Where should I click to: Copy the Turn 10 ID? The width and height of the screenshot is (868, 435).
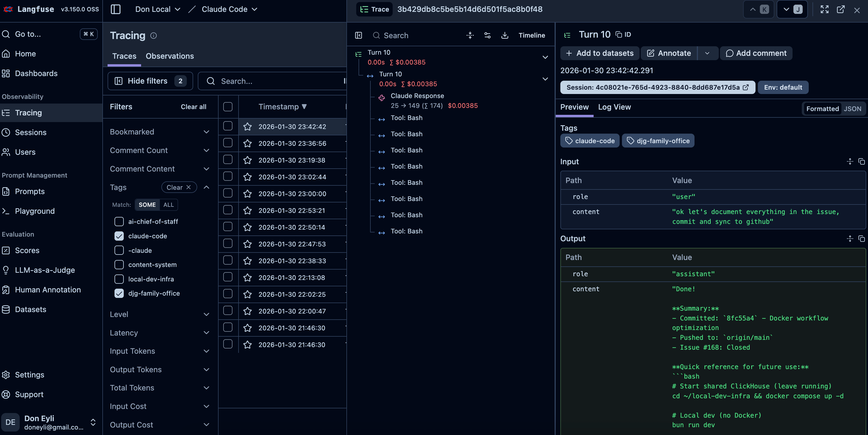tap(623, 34)
